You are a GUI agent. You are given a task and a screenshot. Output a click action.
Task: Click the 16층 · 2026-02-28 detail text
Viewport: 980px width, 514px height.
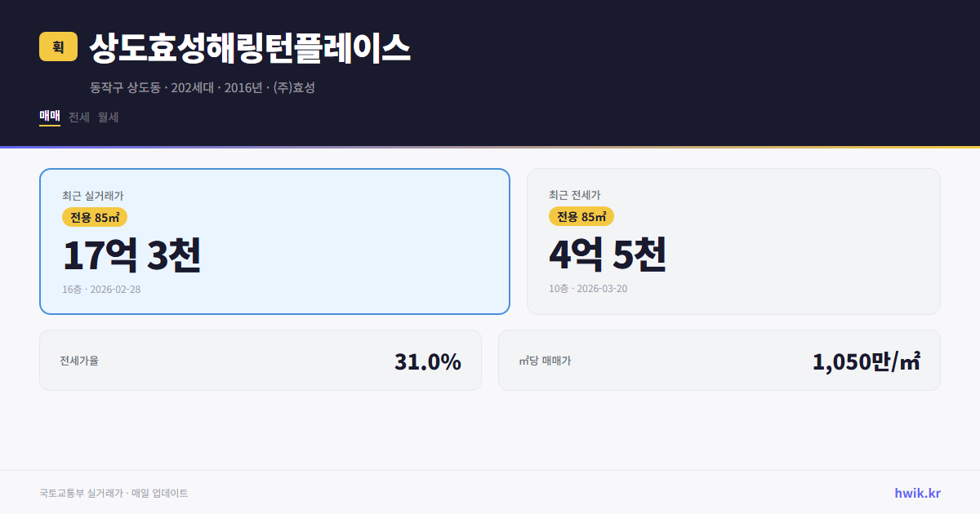point(101,289)
